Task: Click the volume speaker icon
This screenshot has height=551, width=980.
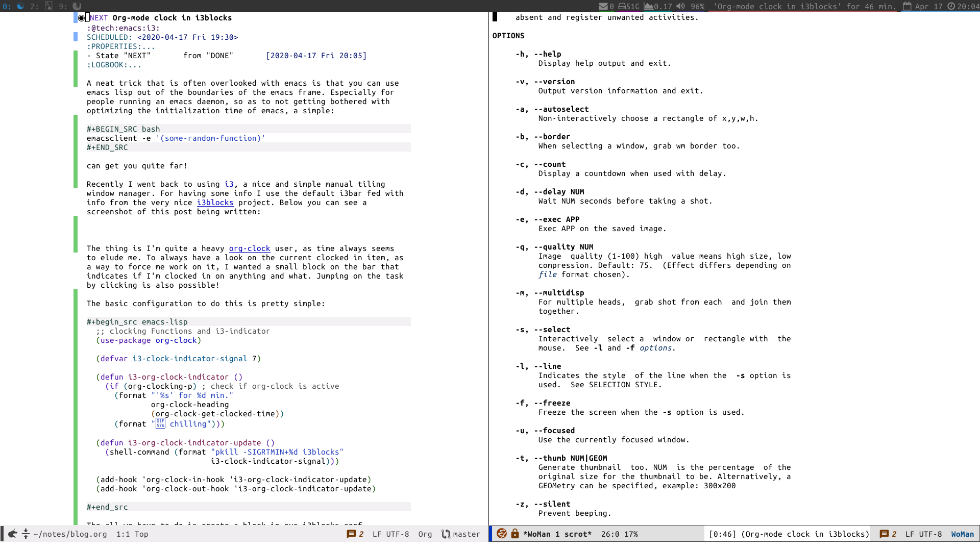Action: coord(680,6)
